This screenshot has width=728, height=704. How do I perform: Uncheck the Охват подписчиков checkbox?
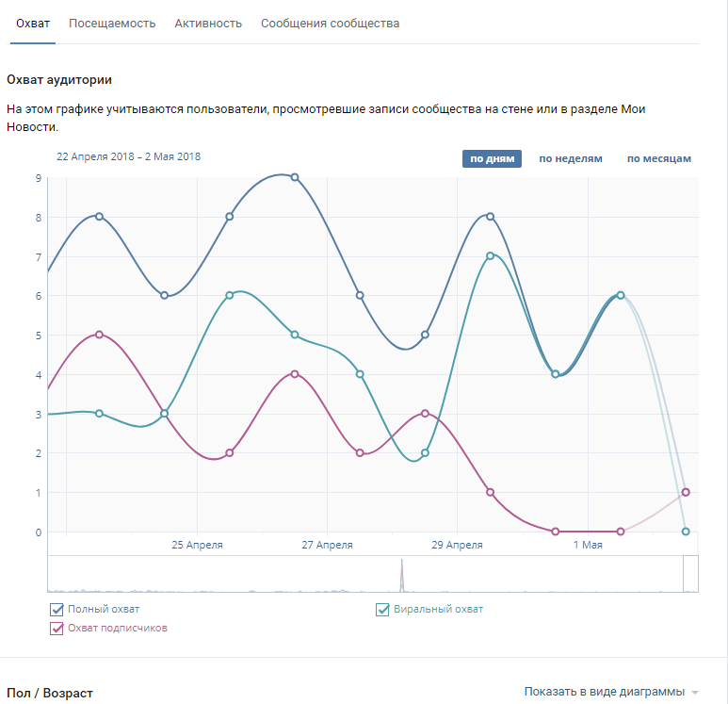(x=57, y=628)
